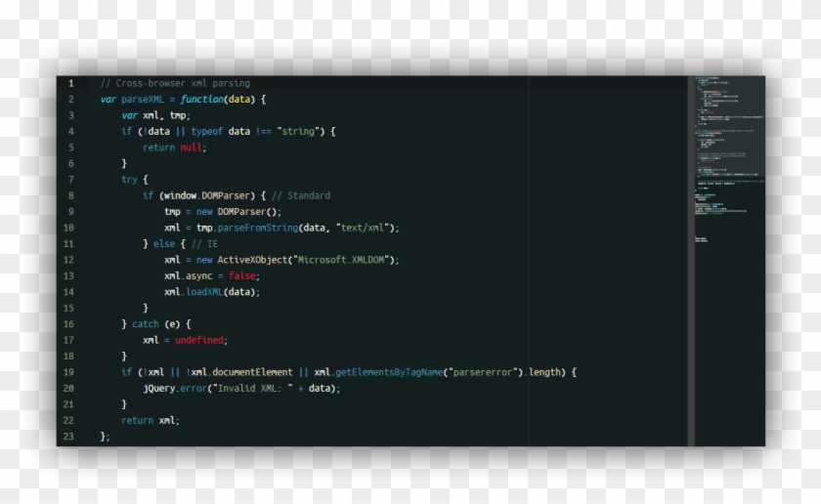Click line number 7 in the gutter
This screenshot has height=504, width=821.
pyautogui.click(x=71, y=180)
